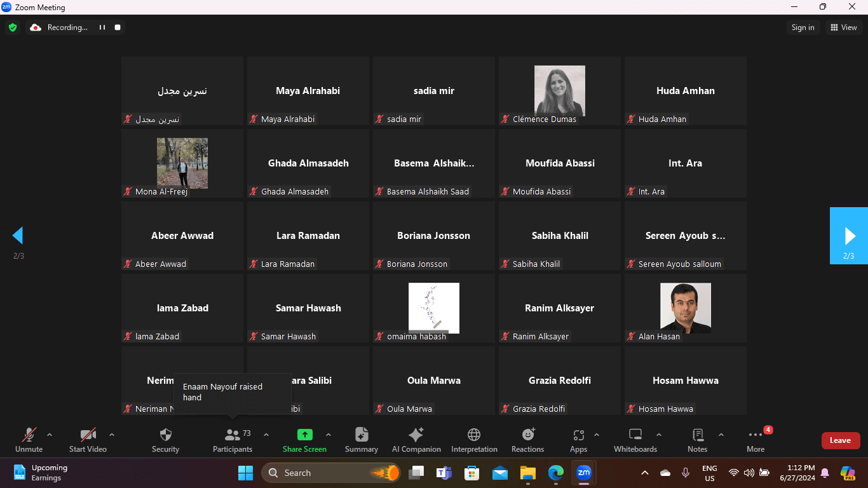The width and height of the screenshot is (868, 488).
Task: Open the meeting Summary icon
Action: [362, 435]
